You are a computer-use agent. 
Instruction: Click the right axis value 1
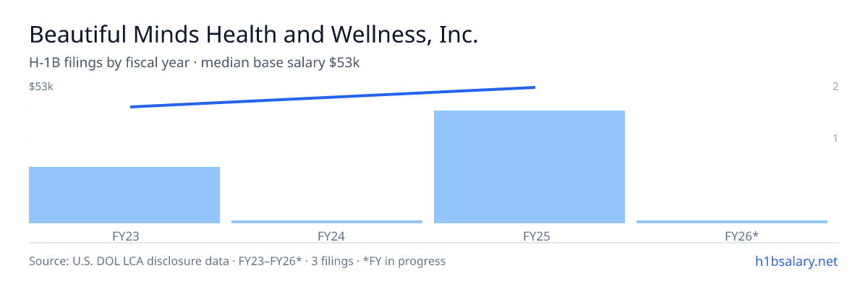835,138
